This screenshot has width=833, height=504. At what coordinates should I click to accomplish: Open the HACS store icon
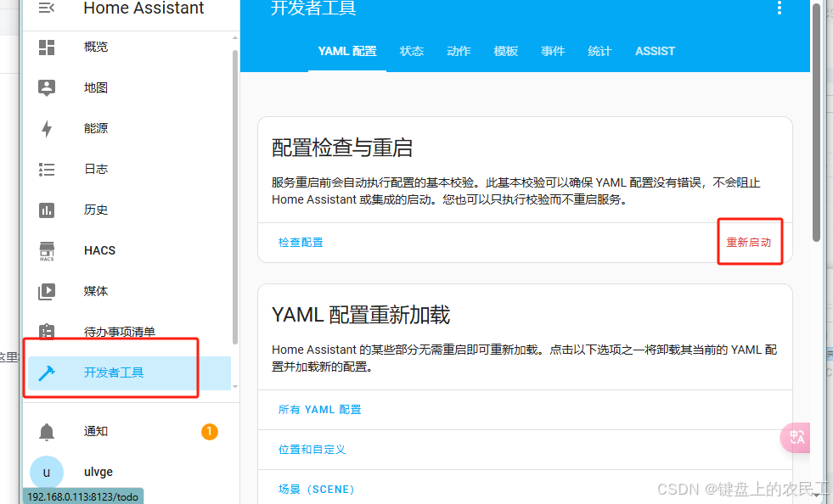[47, 251]
